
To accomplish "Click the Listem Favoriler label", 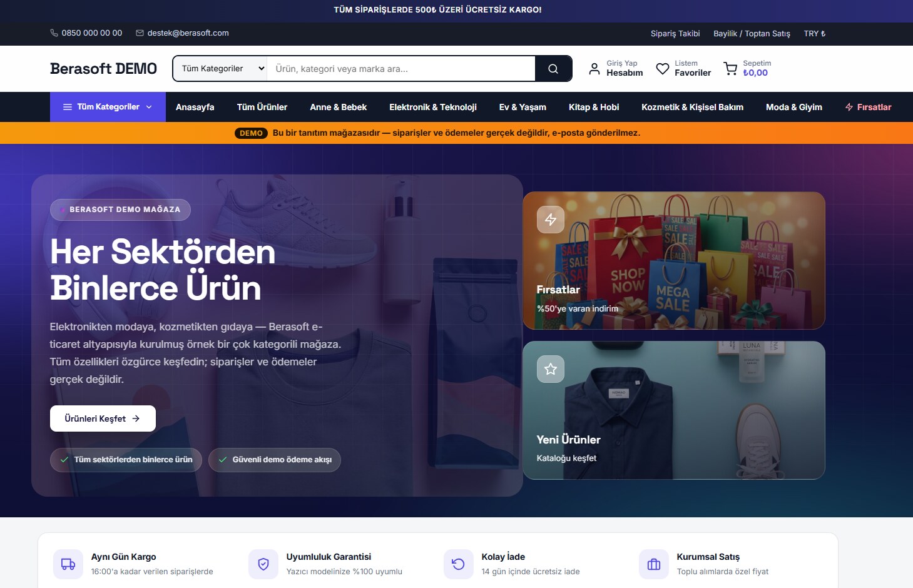I will tap(693, 68).
